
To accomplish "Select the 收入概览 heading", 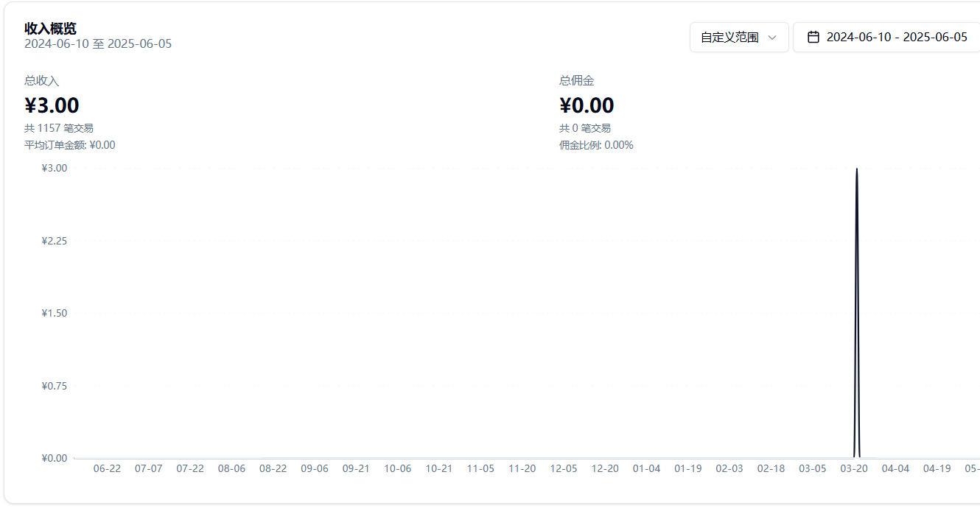I will pos(51,28).
